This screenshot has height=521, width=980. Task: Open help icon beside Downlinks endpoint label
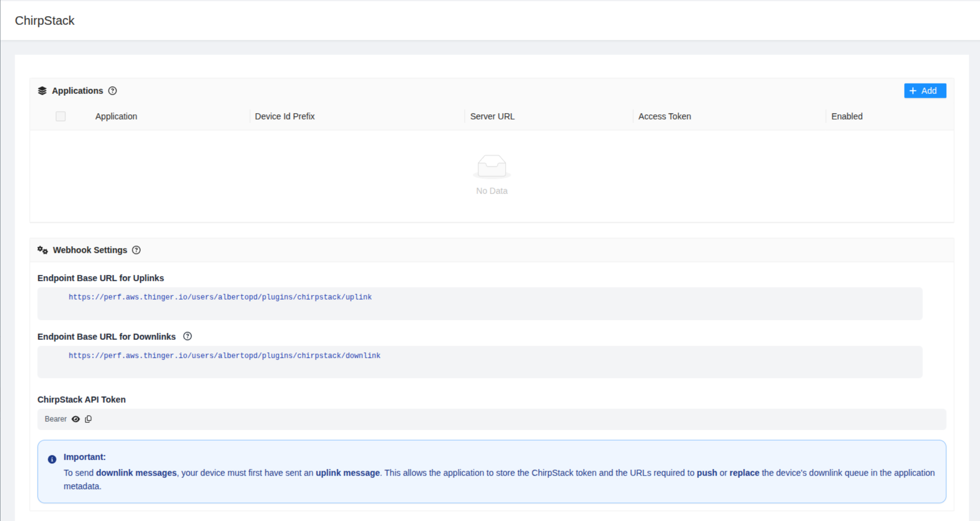187,336
